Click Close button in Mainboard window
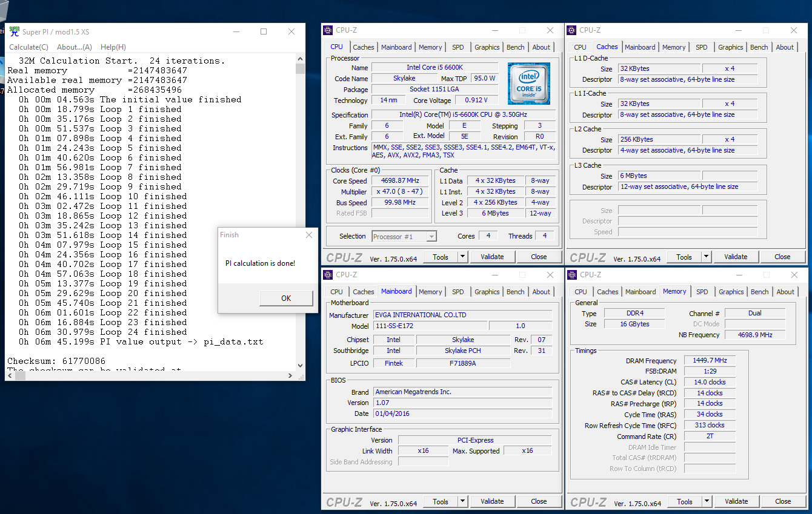812x514 pixels. click(539, 501)
